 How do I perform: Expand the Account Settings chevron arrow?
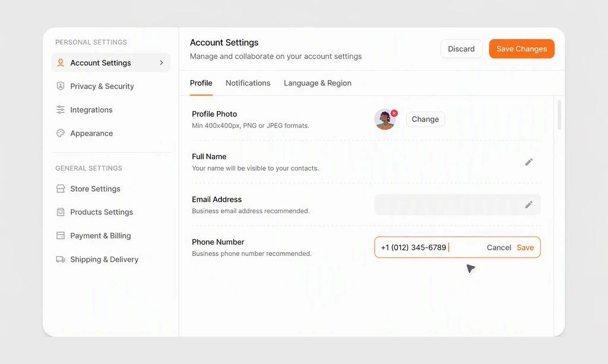pyautogui.click(x=161, y=63)
